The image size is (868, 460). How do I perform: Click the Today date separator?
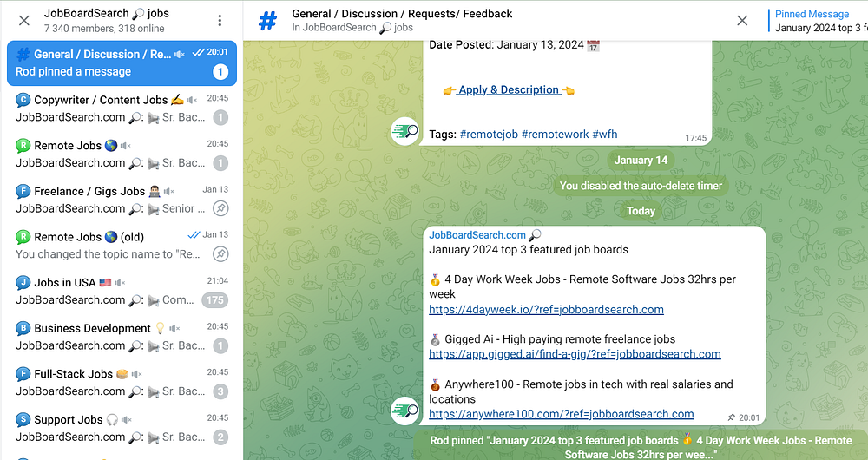[641, 211]
